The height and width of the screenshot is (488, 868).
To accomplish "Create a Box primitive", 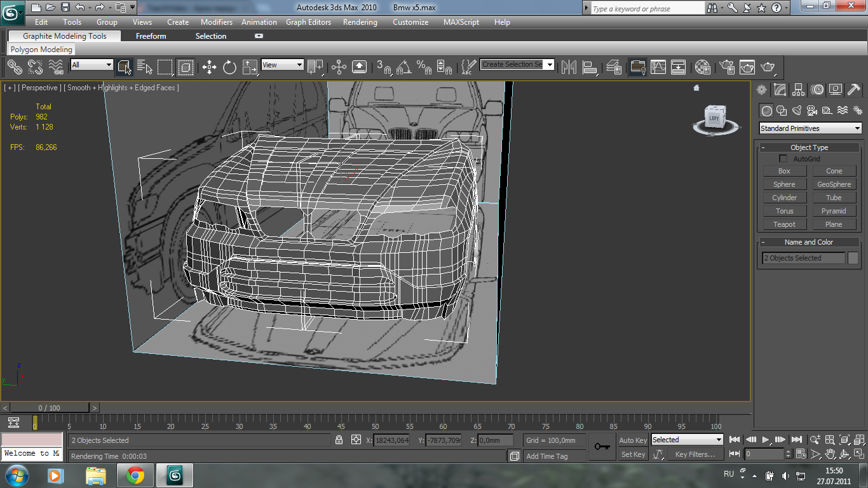I will point(784,171).
